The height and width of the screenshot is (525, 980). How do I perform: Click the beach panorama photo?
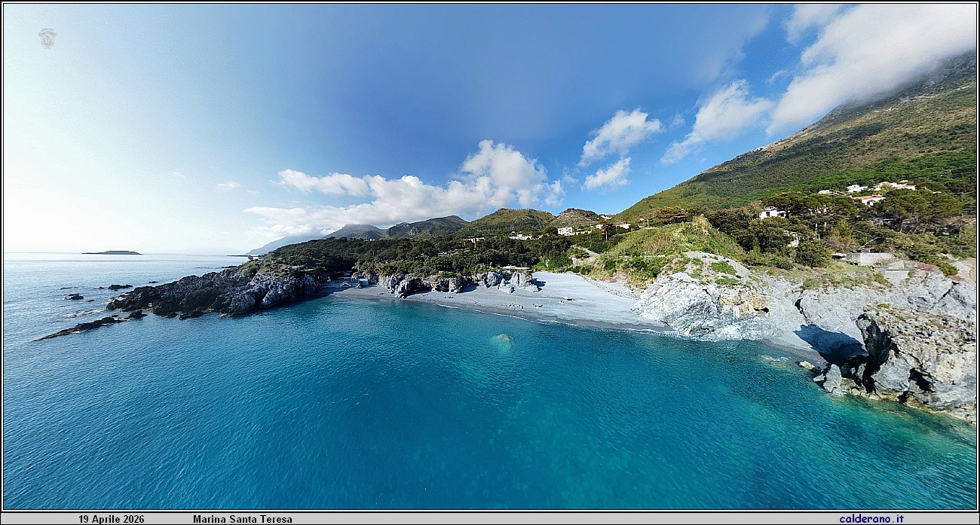pos(490,257)
